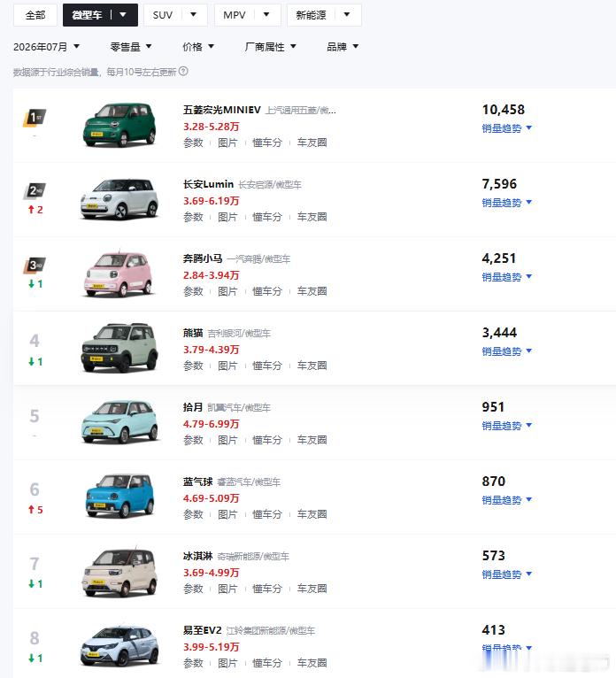Expand the 新能源 tab dropdown arrow
This screenshot has width=616, height=678.
pyautogui.click(x=347, y=15)
